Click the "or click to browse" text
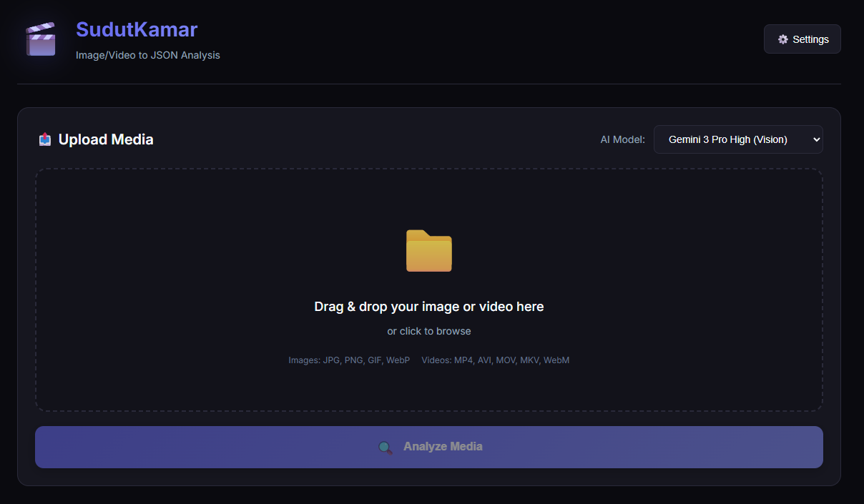The width and height of the screenshot is (864, 504). click(429, 331)
